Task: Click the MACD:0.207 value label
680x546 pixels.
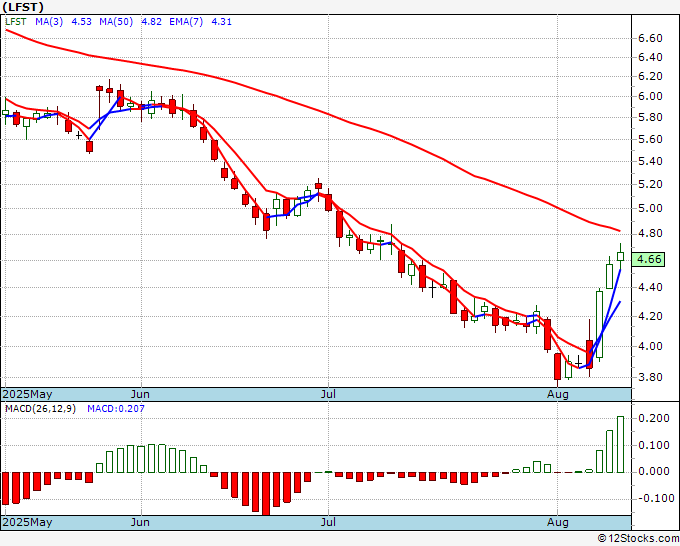Action: coord(116,409)
